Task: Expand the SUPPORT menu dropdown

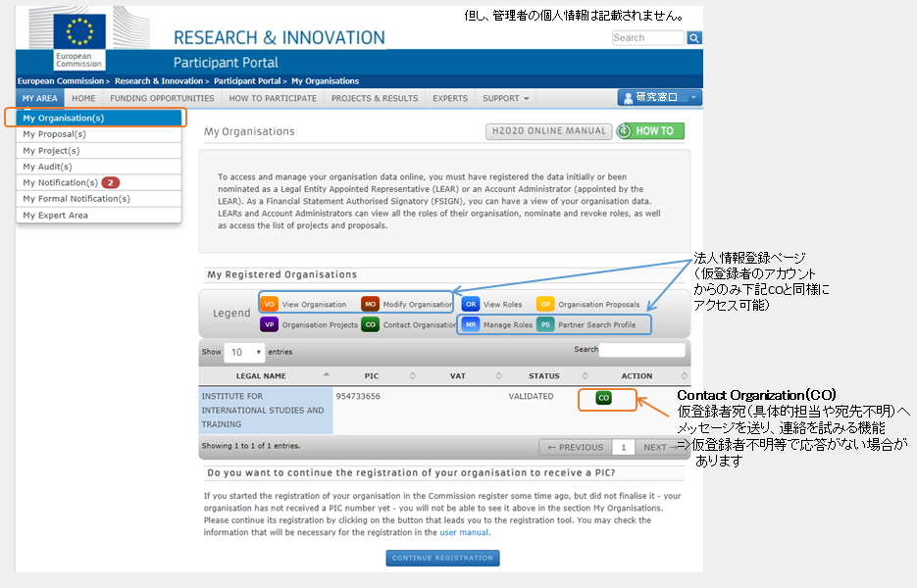Action: (x=506, y=98)
